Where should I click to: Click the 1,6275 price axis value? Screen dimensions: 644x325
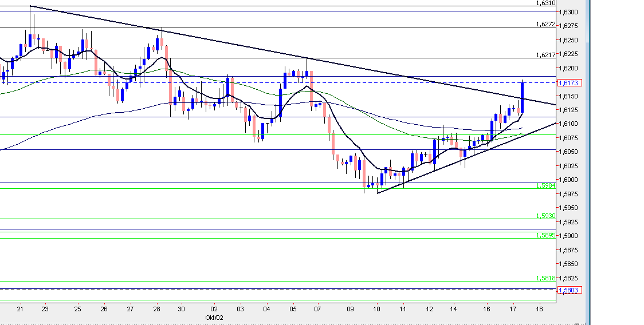pos(568,26)
